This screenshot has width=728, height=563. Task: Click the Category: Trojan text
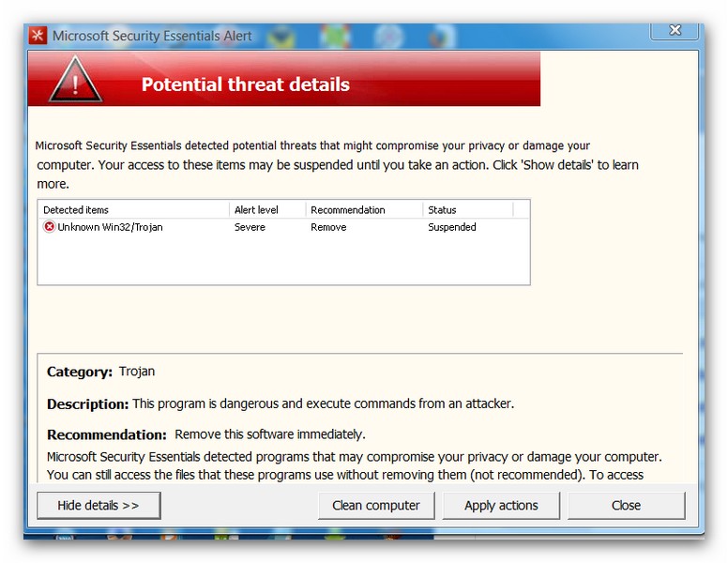click(x=100, y=372)
